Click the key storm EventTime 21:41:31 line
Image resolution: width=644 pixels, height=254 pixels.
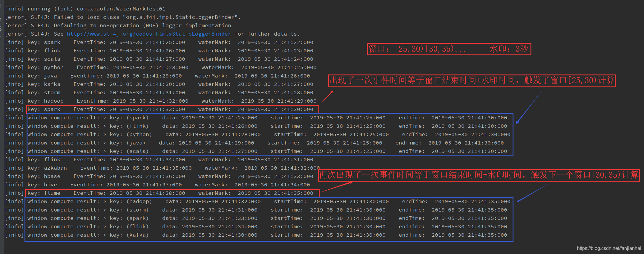click(x=159, y=92)
